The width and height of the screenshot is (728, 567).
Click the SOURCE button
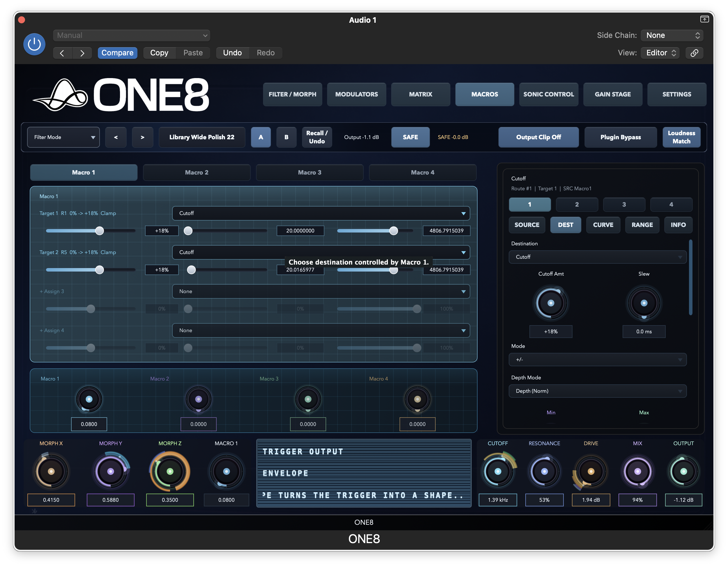527,225
